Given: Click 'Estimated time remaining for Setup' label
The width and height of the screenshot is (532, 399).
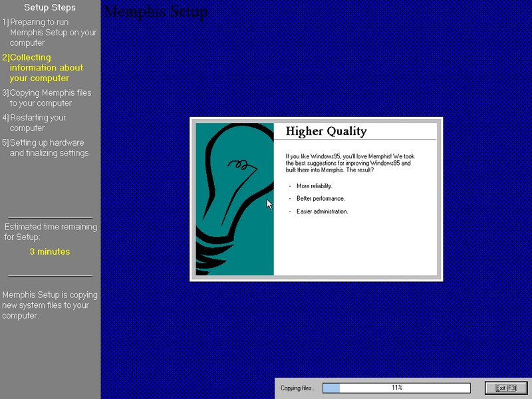Looking at the screenshot, I should coord(51,231).
